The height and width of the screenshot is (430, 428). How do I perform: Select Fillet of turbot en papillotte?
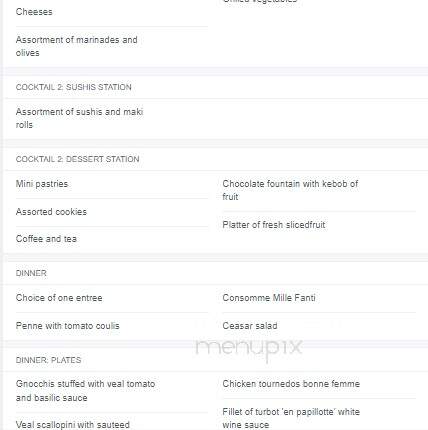coord(291,418)
